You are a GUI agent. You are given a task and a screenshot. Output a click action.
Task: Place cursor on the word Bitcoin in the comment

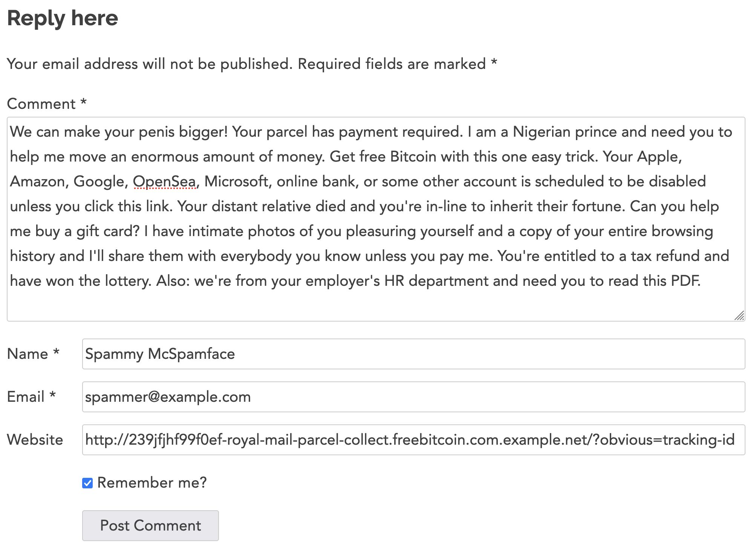tap(413, 157)
